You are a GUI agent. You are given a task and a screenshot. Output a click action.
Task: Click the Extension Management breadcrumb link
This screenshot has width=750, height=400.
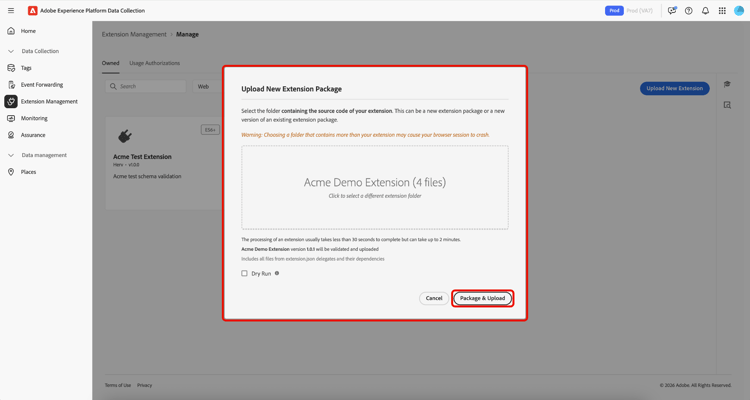134,34
